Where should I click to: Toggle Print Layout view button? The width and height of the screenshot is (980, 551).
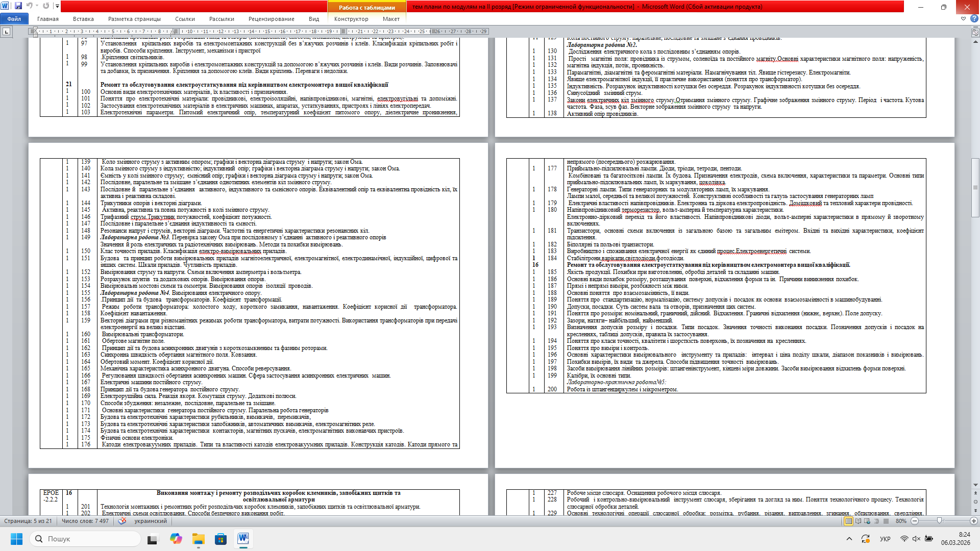pyautogui.click(x=848, y=521)
